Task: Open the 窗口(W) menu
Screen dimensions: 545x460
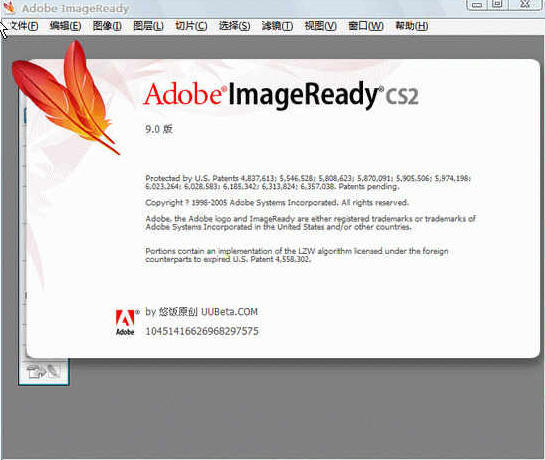Action: [x=366, y=26]
